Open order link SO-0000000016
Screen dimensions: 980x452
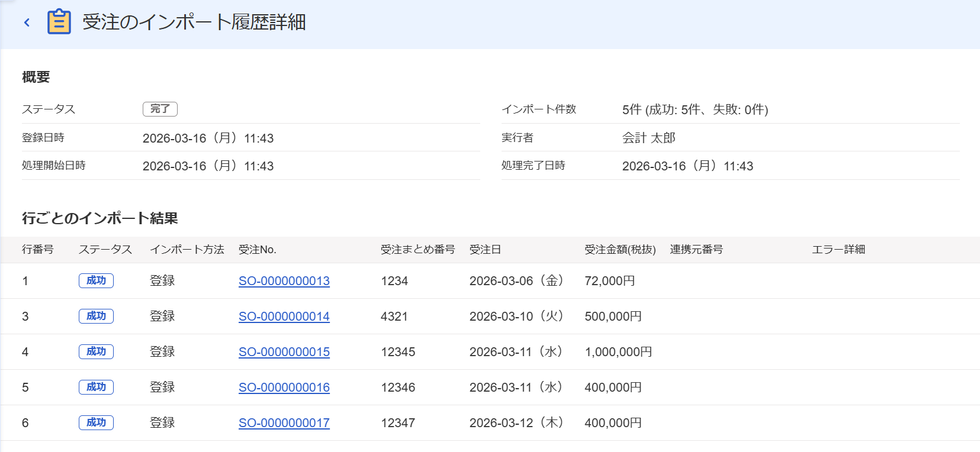point(284,388)
